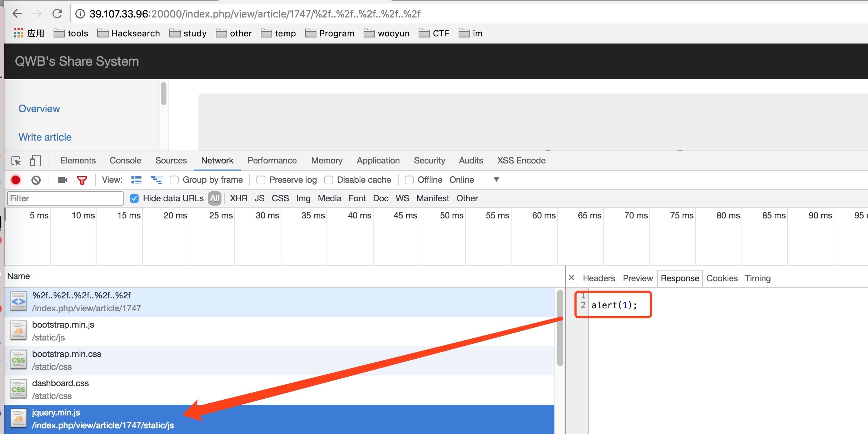
Task: Toggle the red filter funnel icon
Action: coord(82,180)
